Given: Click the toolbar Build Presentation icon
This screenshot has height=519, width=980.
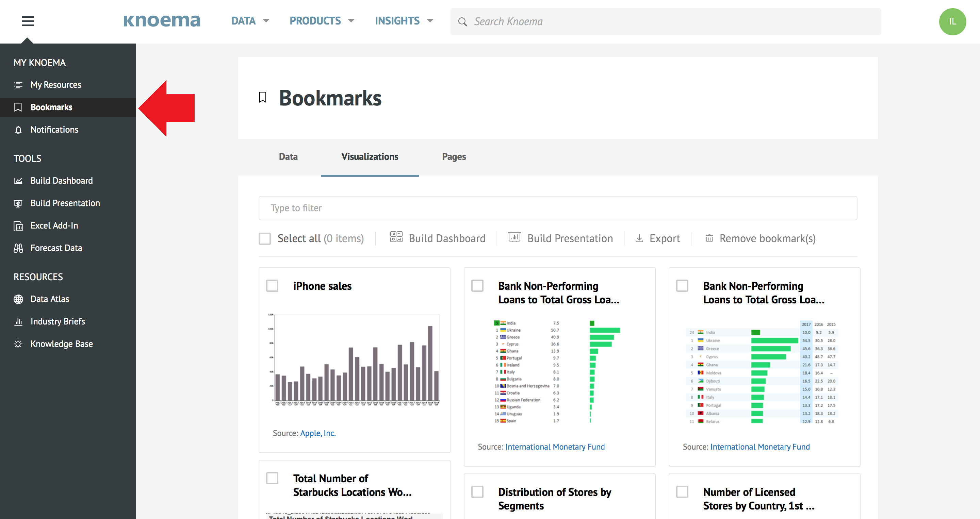Looking at the screenshot, I should (514, 237).
